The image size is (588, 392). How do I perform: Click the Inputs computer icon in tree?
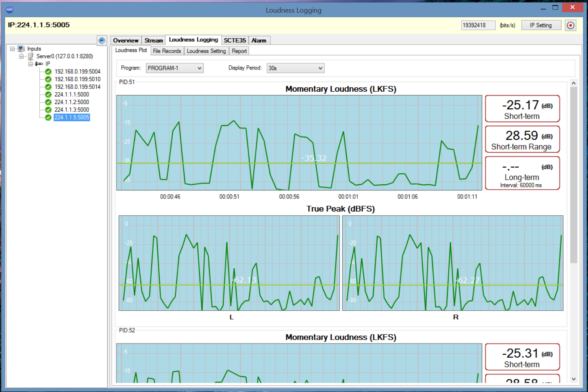(21, 48)
